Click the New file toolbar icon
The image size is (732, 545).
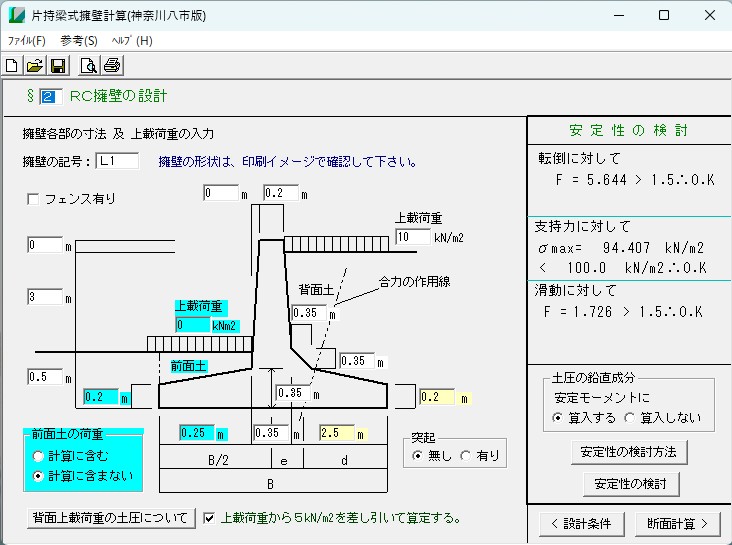pos(12,66)
